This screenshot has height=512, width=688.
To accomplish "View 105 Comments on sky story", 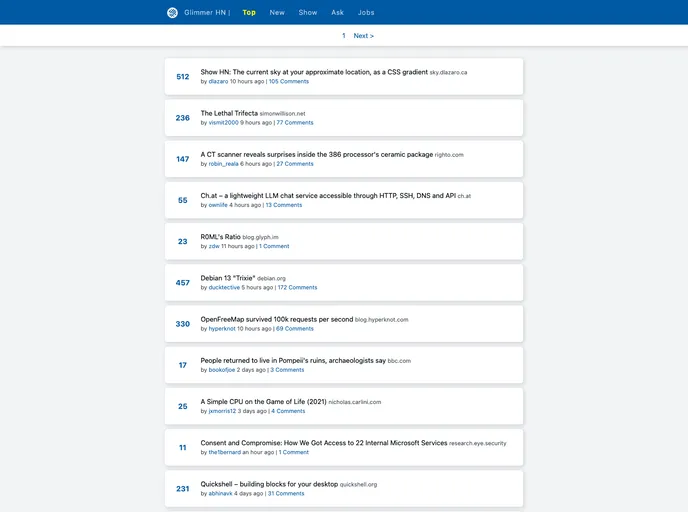I will 288,82.
